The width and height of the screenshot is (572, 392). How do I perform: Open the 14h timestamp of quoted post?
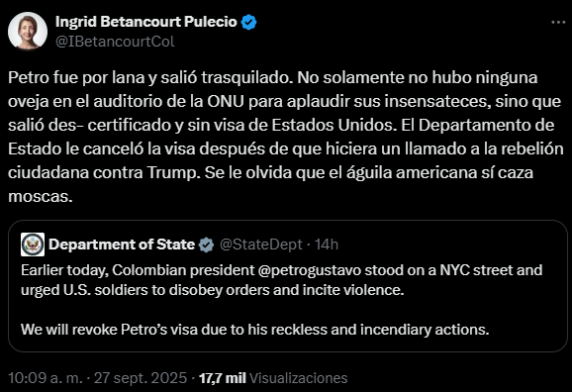(327, 245)
